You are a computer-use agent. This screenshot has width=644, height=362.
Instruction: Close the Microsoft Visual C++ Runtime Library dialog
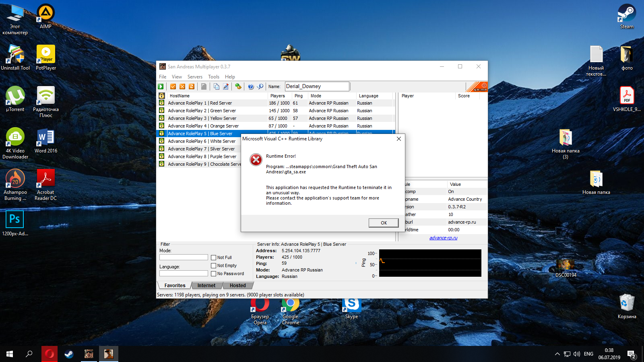(x=398, y=139)
